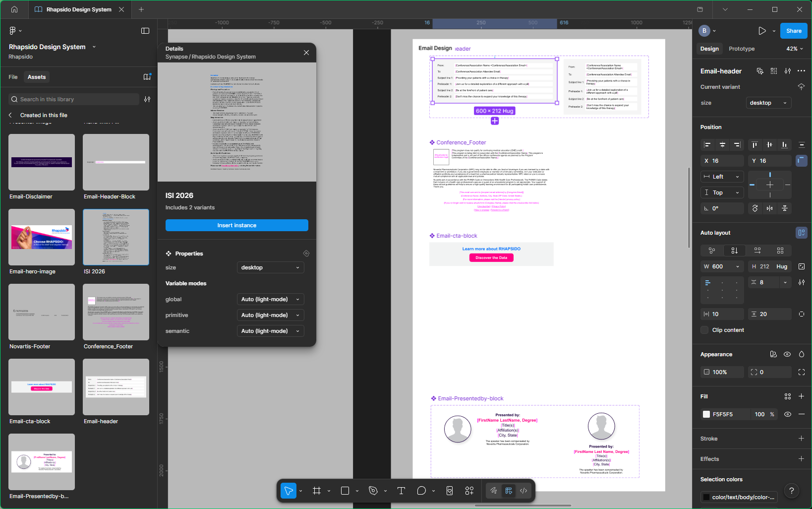Hide the F5F5F5 fill with eye toggle
Viewport: 812px width, 509px height.
(x=788, y=414)
